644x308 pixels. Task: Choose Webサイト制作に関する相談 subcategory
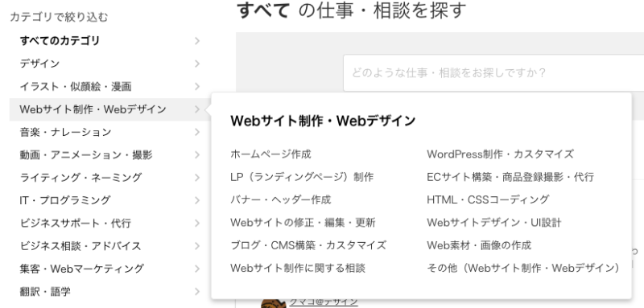coord(298,269)
